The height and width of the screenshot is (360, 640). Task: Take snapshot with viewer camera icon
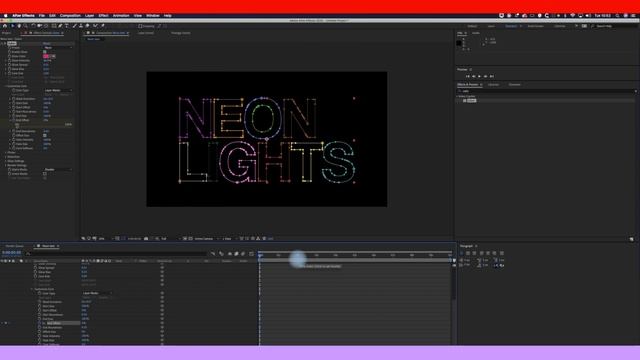[146, 239]
